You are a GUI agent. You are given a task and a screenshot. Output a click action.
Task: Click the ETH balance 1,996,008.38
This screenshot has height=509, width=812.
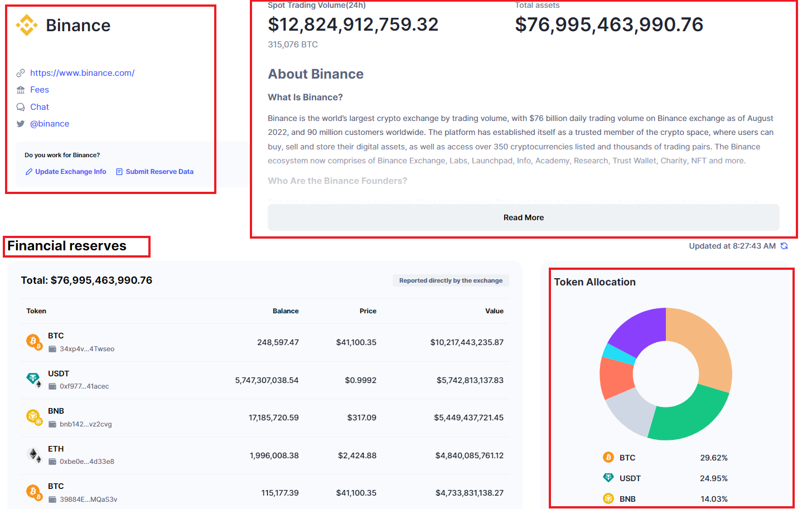274,455
